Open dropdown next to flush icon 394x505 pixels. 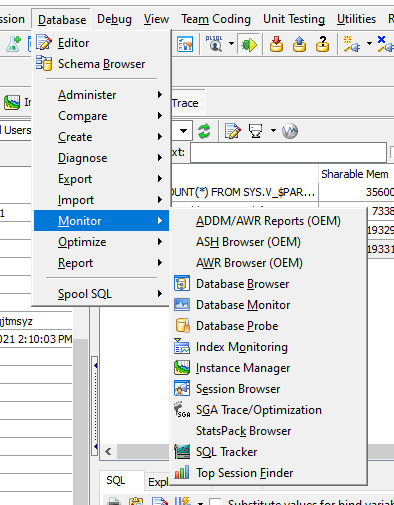pyautogui.click(x=273, y=131)
